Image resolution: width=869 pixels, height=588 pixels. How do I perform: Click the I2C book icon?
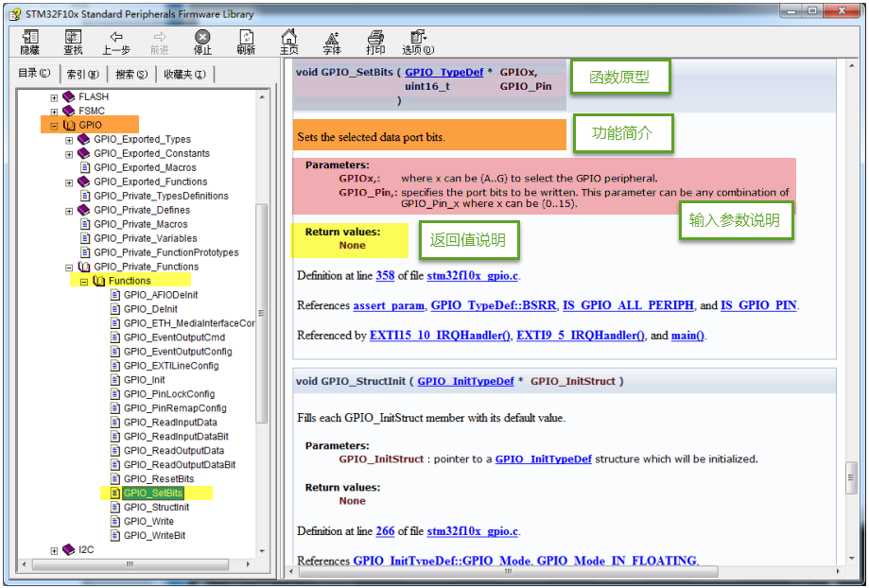click(x=69, y=550)
